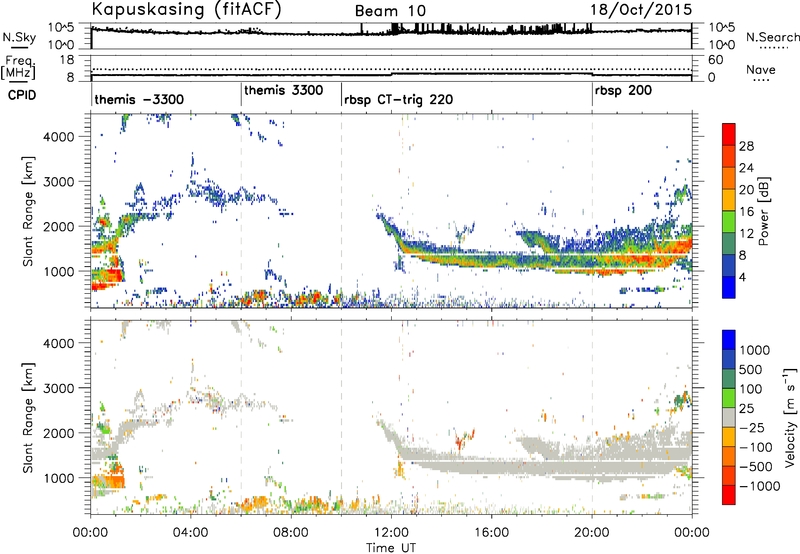Screen dimensions: 800x554
Task: Click the '4000' tick on the power panel range axis
Action: point(59,137)
